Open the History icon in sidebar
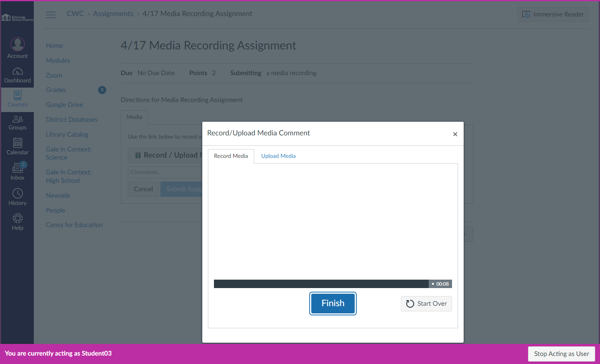 point(17,197)
